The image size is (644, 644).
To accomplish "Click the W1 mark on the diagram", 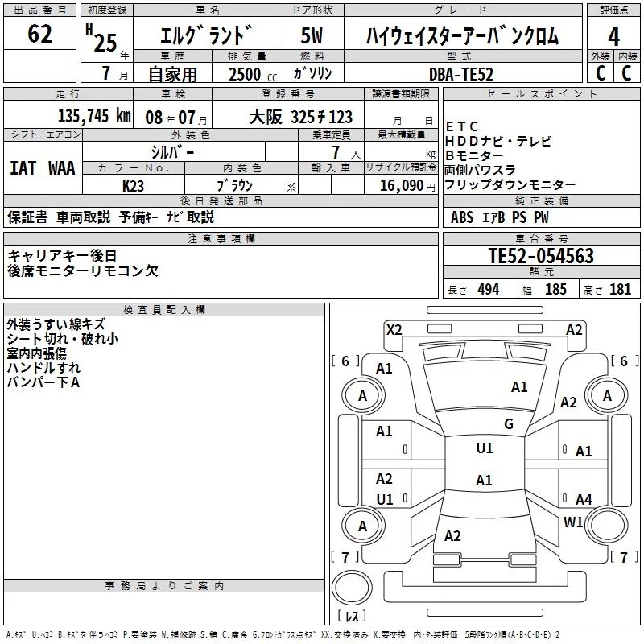I will [573, 522].
